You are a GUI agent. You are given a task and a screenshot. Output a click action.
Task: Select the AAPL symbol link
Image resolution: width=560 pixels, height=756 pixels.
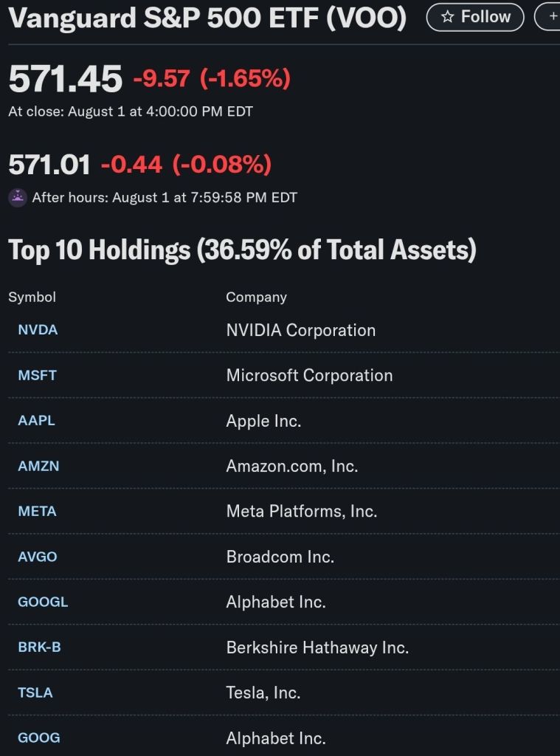36,421
